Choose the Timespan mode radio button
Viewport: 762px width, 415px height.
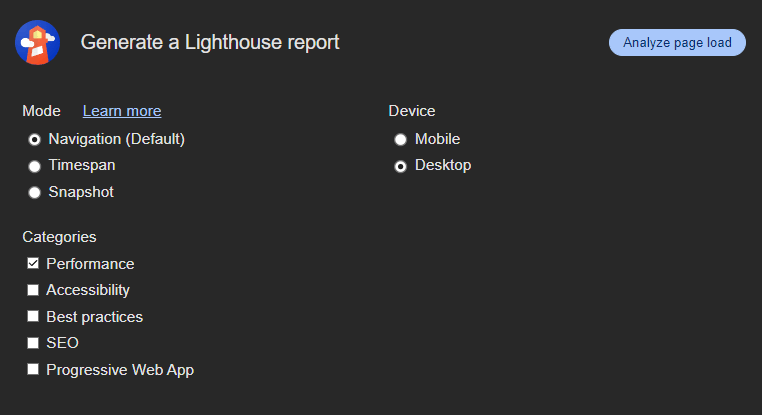tap(34, 166)
